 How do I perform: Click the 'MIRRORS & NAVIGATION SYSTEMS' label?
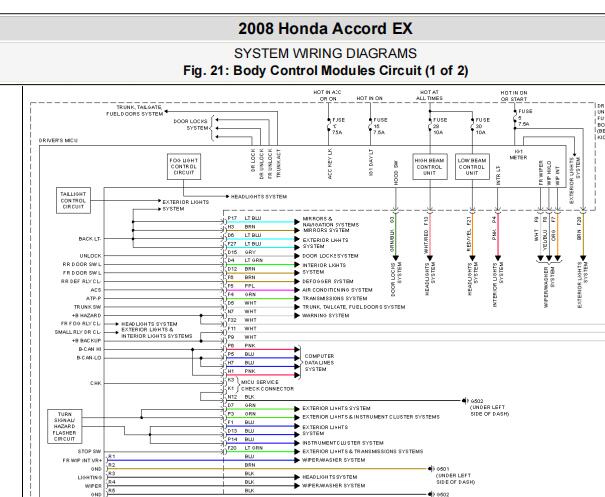coord(331,221)
